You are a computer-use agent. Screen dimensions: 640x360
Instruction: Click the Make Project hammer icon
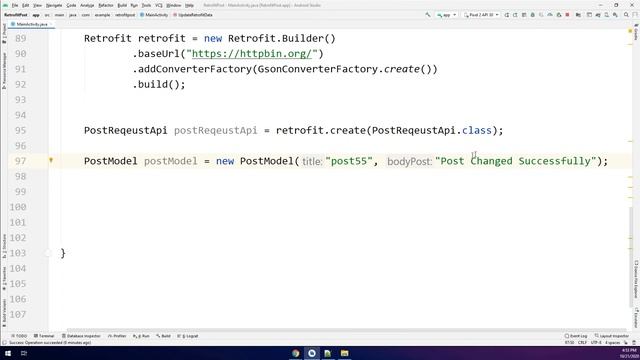[x=428, y=15]
